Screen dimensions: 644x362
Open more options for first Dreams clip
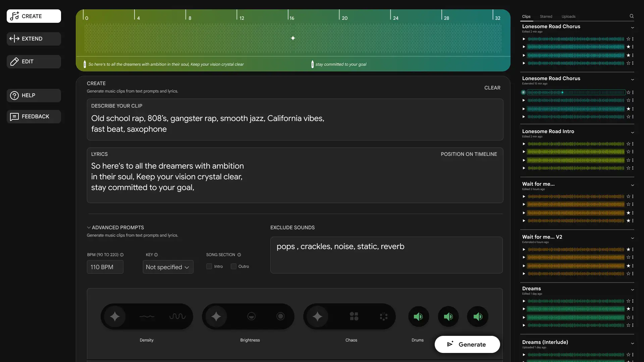633,301
